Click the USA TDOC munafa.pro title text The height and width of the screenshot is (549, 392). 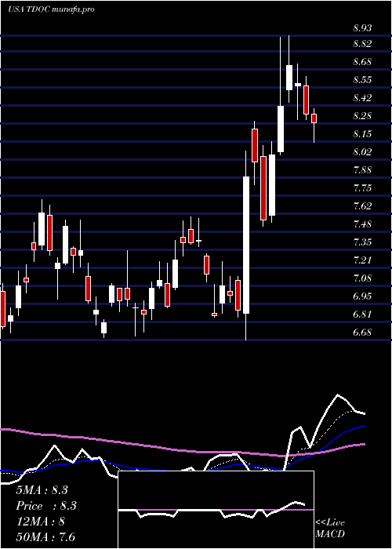[x=51, y=9]
